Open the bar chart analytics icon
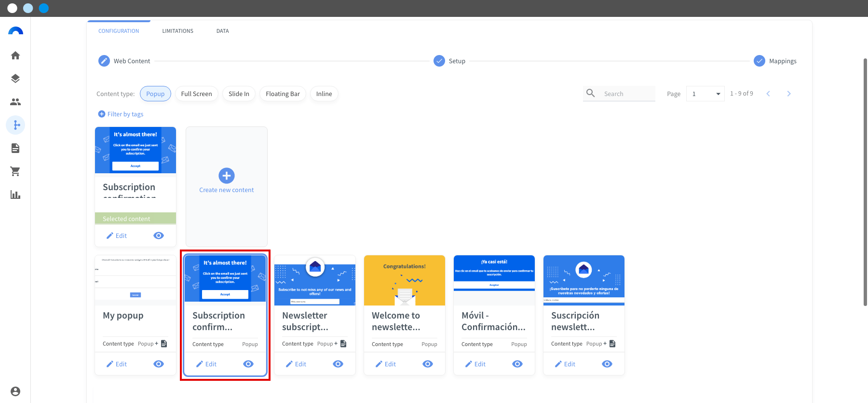 tap(15, 195)
